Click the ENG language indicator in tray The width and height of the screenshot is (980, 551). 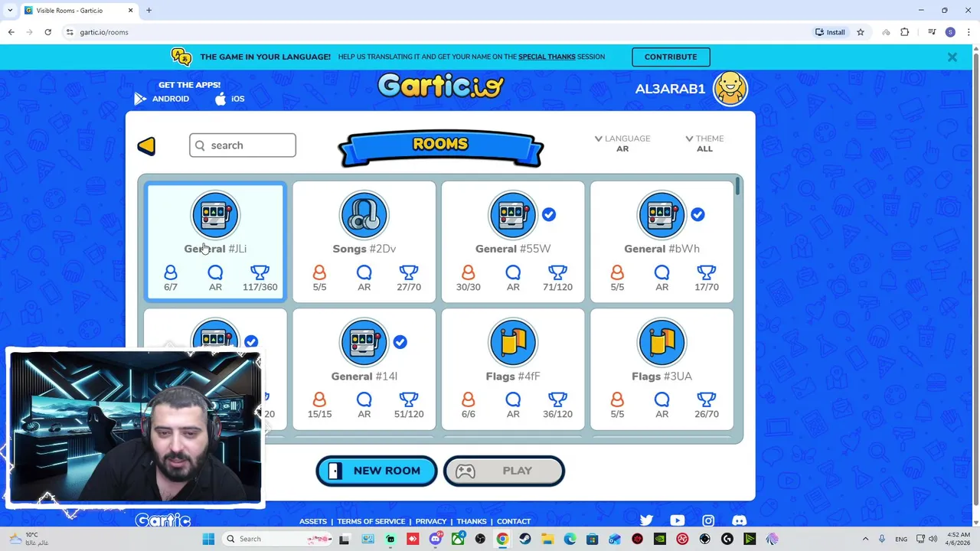[x=901, y=539]
